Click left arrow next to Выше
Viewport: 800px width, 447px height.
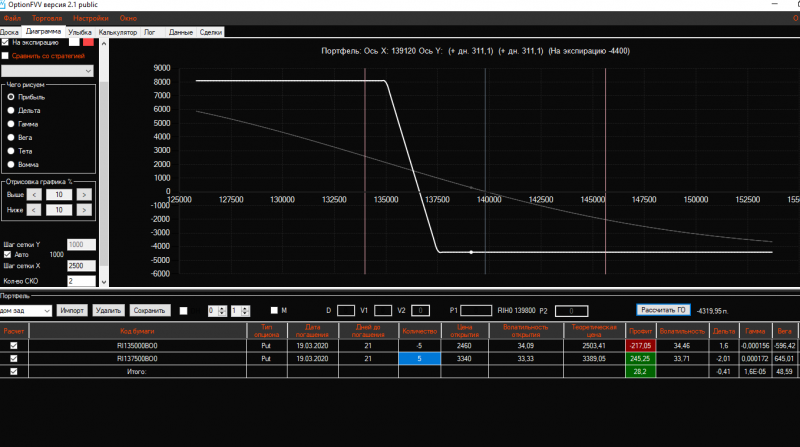pyautogui.click(x=34, y=194)
